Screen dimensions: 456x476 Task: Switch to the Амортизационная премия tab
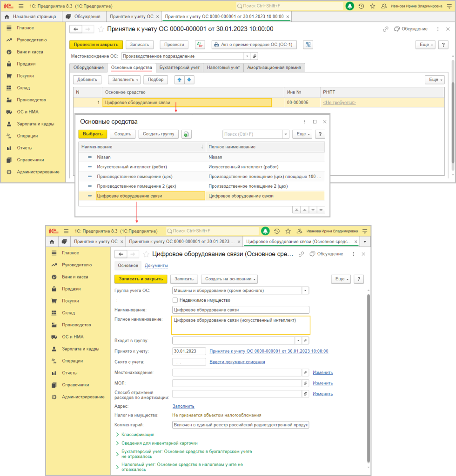274,67
